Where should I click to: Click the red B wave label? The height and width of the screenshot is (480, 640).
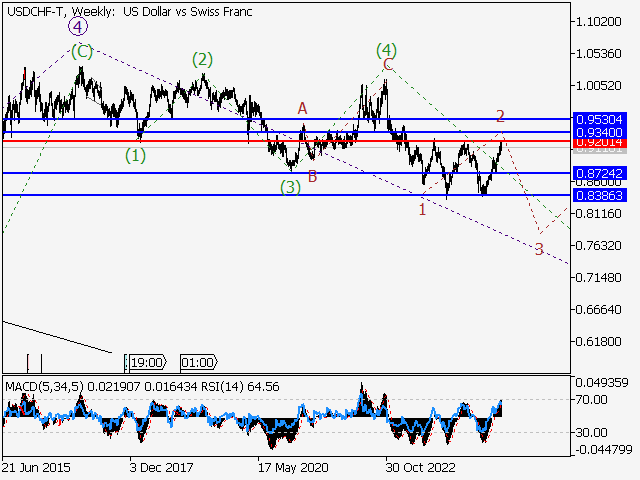pos(312,177)
